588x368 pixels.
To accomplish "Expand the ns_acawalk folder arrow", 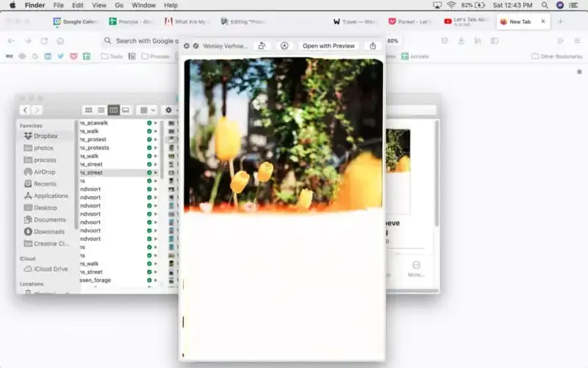I will coord(155,123).
